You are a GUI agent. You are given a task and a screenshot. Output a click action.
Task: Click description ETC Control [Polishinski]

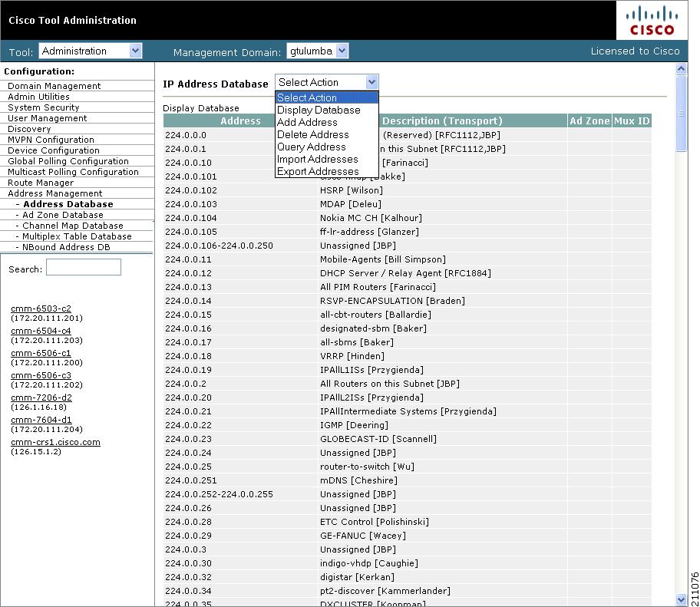click(374, 522)
